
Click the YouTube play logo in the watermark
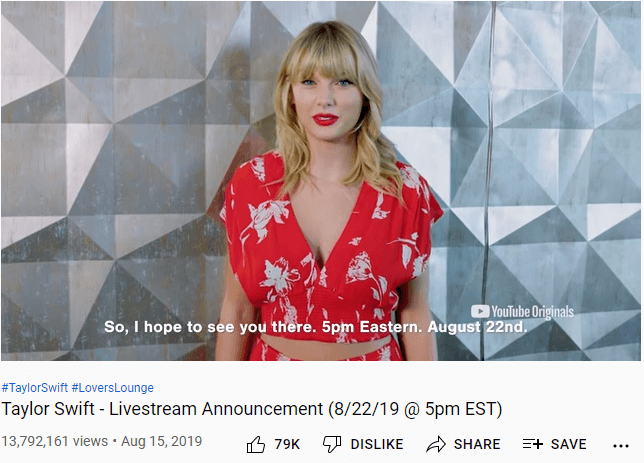pos(480,311)
